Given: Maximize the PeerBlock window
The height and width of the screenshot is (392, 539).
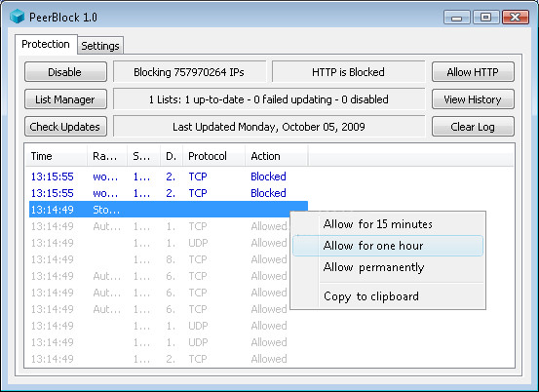Looking at the screenshot, I should 485,18.
